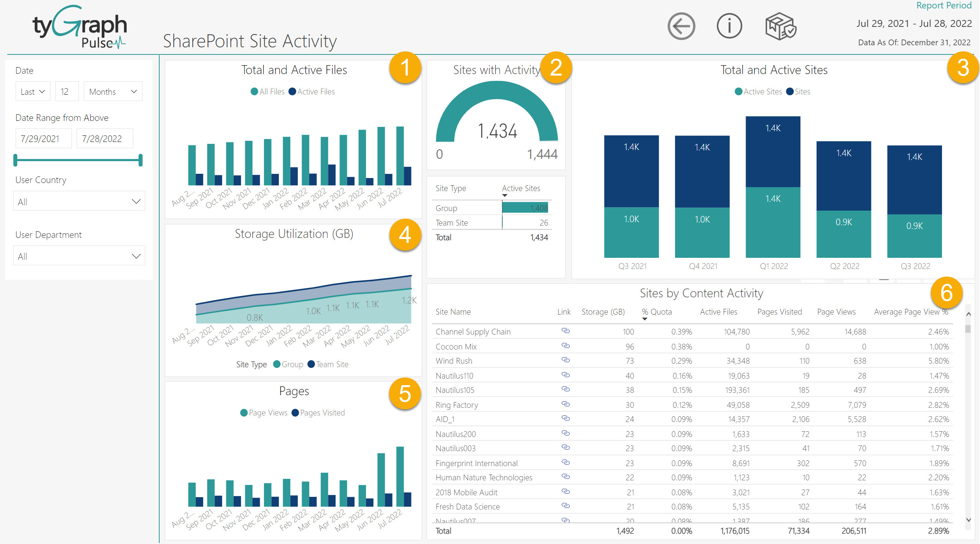
Task: Click the back arrow navigation icon
Action: pos(681,26)
